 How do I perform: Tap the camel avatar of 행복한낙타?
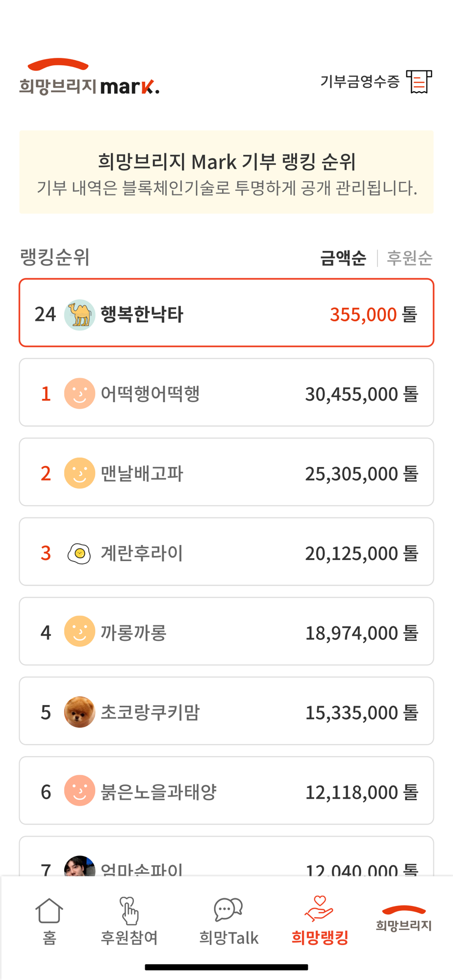[x=79, y=315]
